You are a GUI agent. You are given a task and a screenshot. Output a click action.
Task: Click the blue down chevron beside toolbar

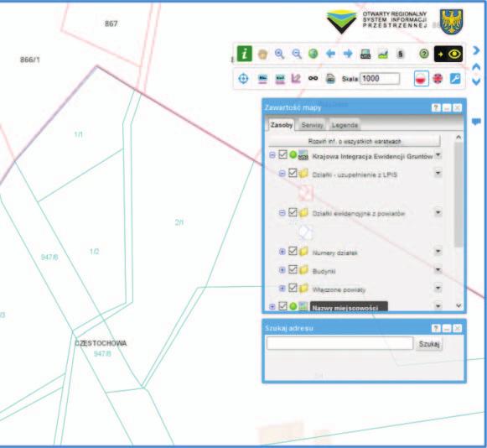pos(476,81)
